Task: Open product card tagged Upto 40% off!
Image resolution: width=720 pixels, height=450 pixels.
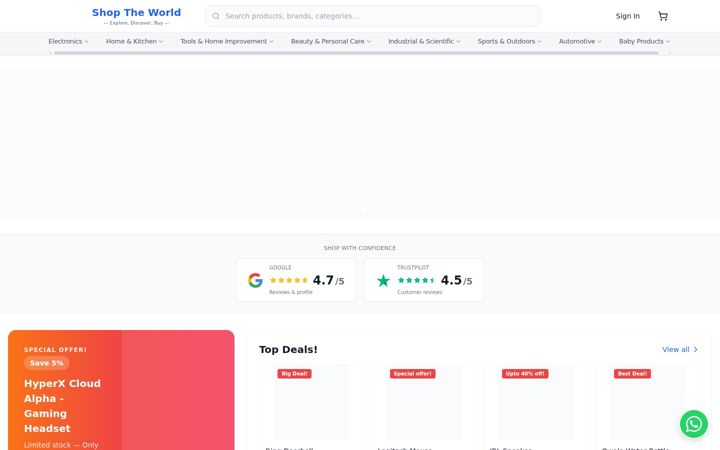Action: [x=535, y=407]
